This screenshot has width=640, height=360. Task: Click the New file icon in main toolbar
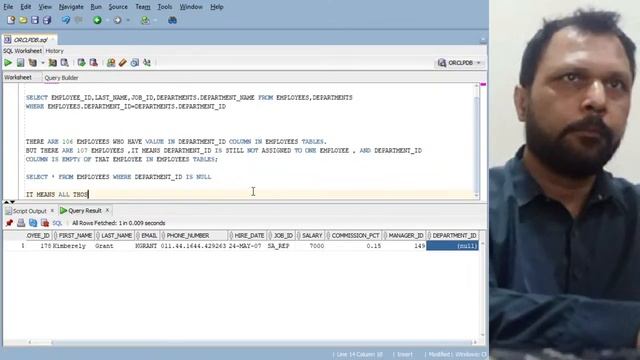(11, 20)
